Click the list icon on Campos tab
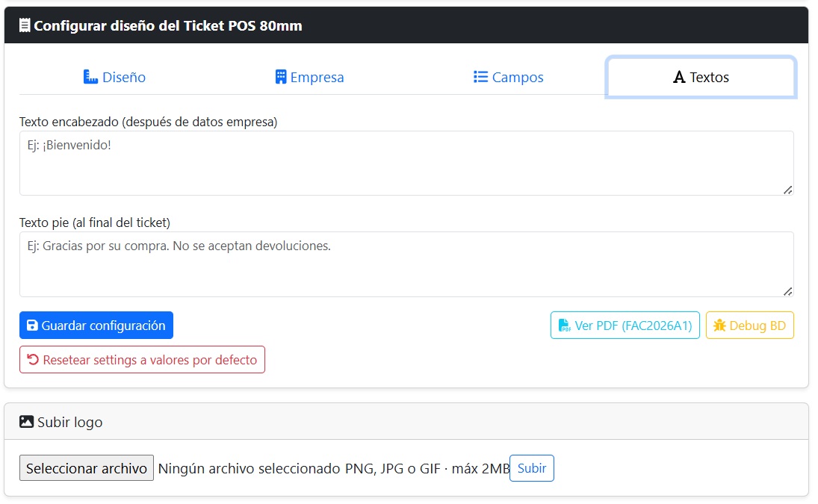The image size is (818, 504). point(480,77)
